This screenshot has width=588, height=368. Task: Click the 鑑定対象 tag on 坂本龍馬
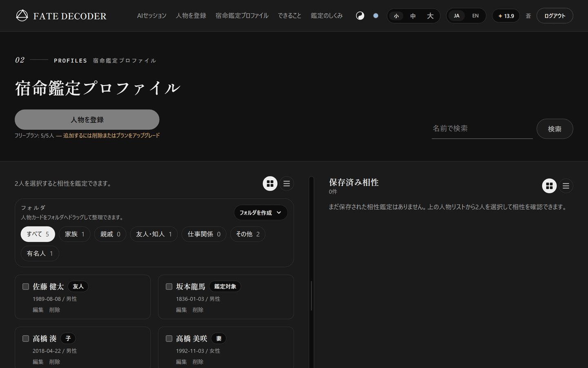click(225, 287)
